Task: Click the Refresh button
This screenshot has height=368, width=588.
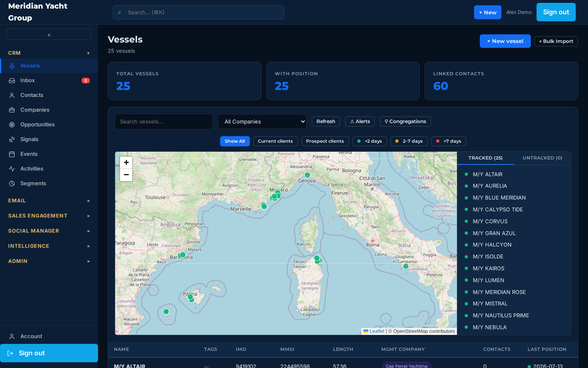Action: pyautogui.click(x=326, y=121)
